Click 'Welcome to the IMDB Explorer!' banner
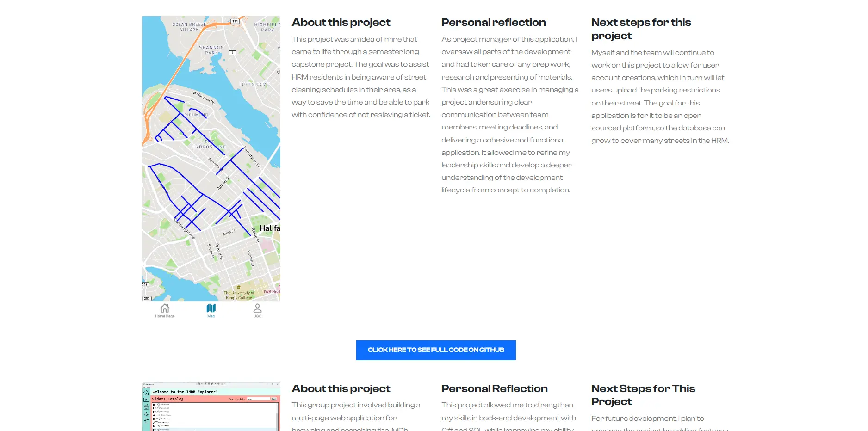 click(185, 392)
